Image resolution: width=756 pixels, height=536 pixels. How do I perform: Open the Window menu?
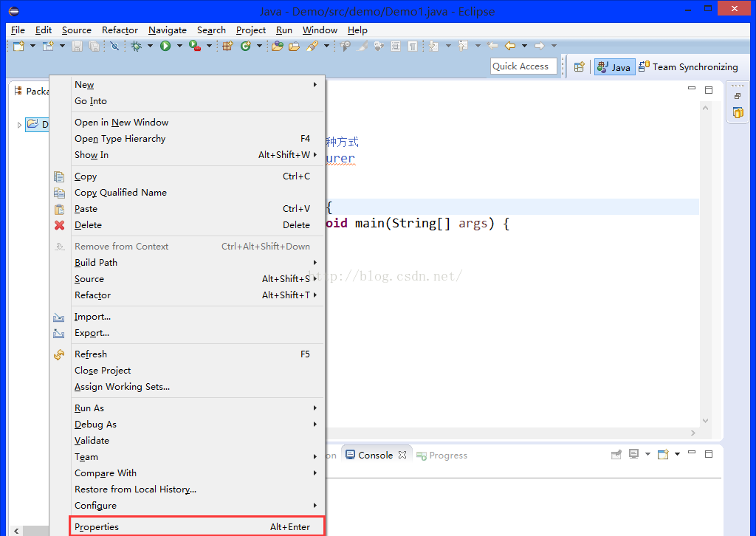coord(320,30)
